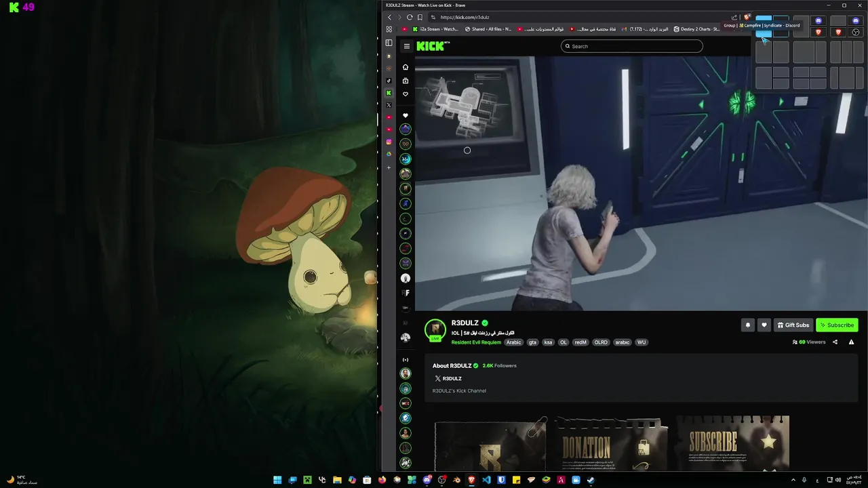Viewport: 868px width, 488px height.
Task: Open Following via the heart icon in Kick sidebar
Action: pos(406,94)
